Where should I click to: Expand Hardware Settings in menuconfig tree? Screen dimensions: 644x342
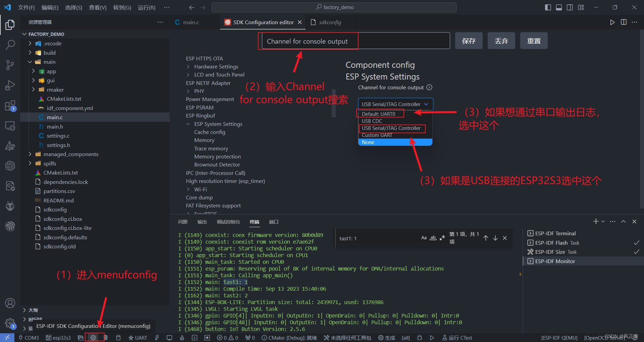click(188, 66)
